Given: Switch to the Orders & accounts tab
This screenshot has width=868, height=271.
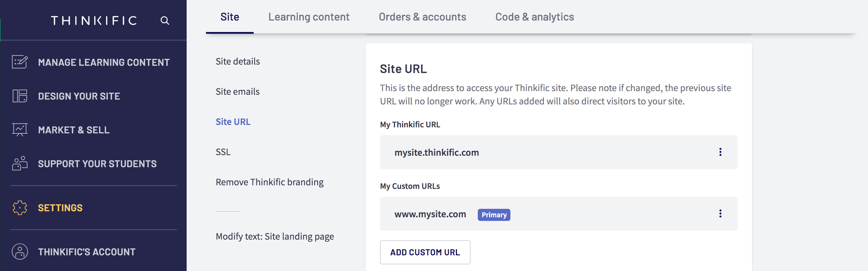Looking at the screenshot, I should tap(422, 17).
